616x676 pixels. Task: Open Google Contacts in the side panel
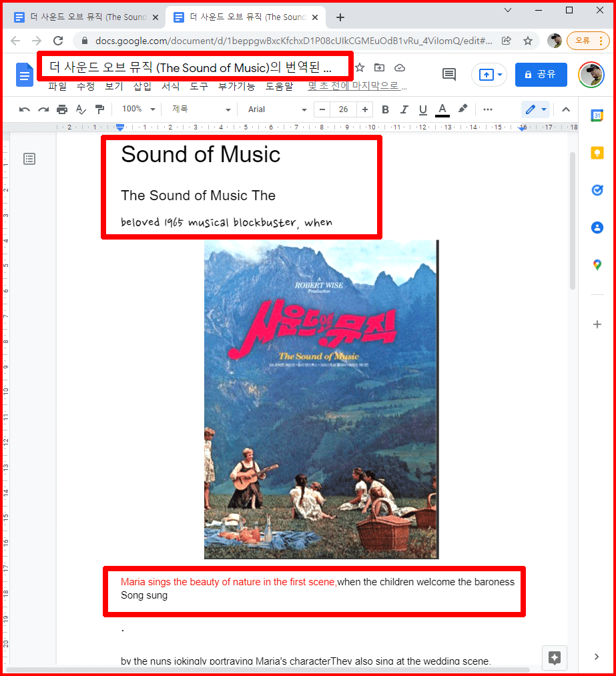point(597,228)
